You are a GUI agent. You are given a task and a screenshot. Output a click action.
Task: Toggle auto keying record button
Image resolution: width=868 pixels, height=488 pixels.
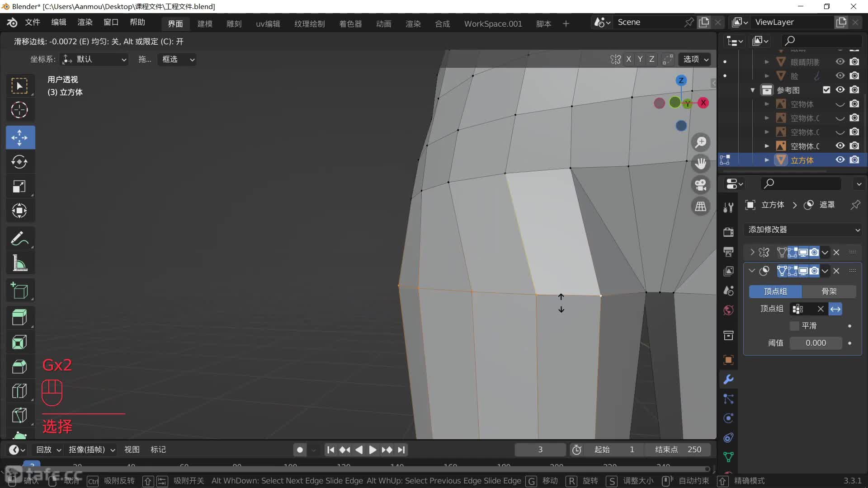(300, 450)
